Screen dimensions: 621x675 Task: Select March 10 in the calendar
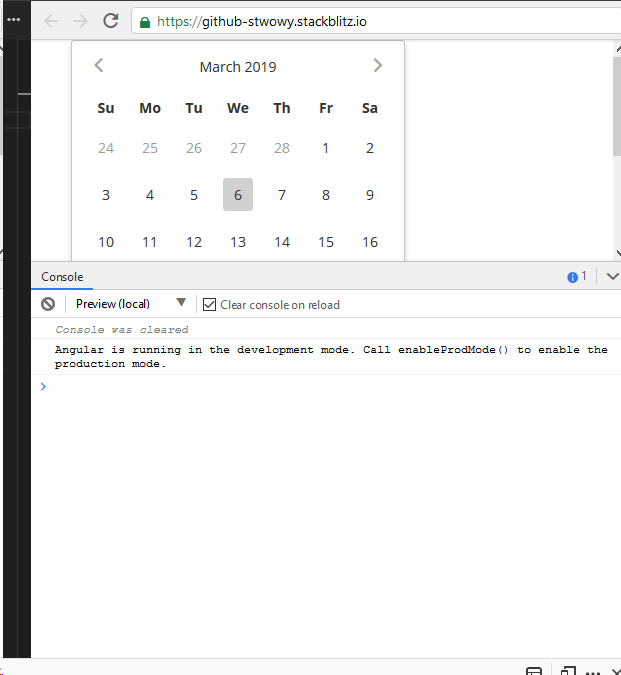pos(106,242)
